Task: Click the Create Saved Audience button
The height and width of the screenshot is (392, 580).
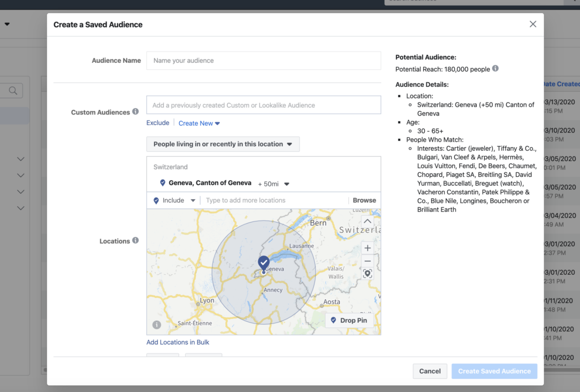Action: [494, 371]
